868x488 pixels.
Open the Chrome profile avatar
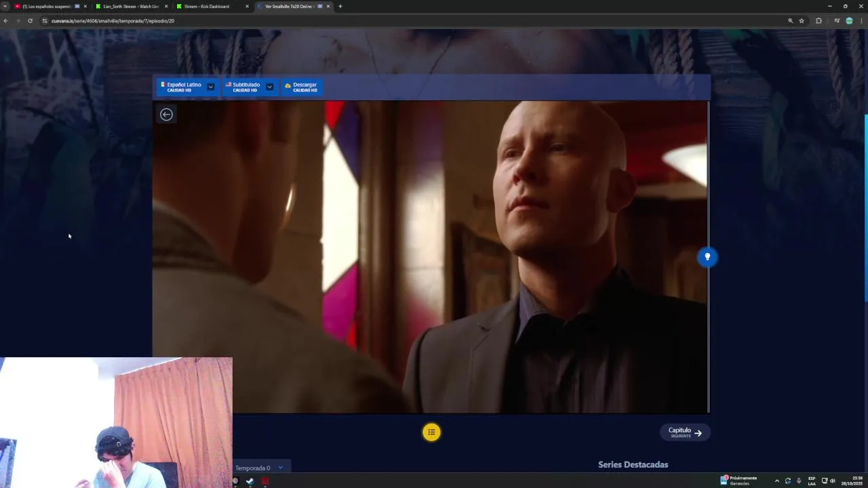coord(849,21)
